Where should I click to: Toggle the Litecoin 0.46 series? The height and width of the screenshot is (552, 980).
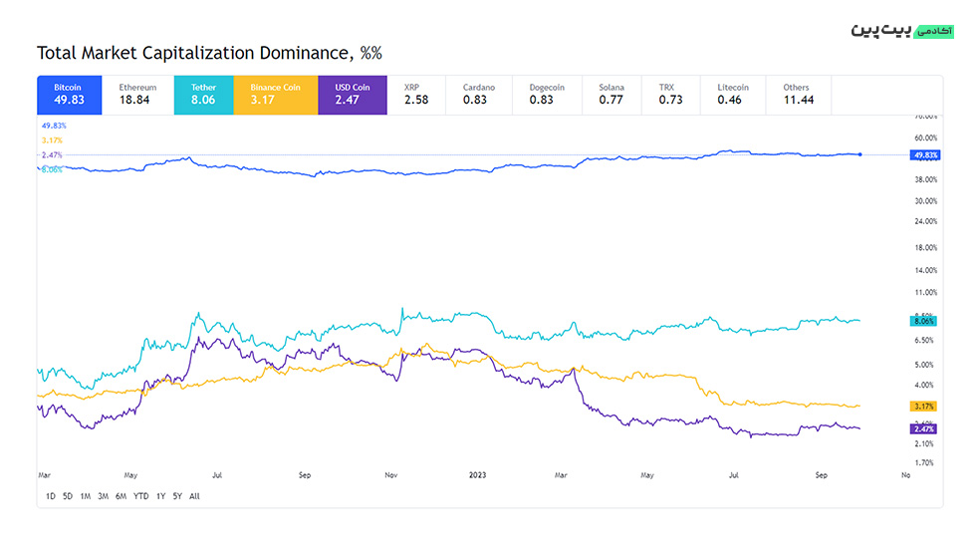tap(733, 95)
